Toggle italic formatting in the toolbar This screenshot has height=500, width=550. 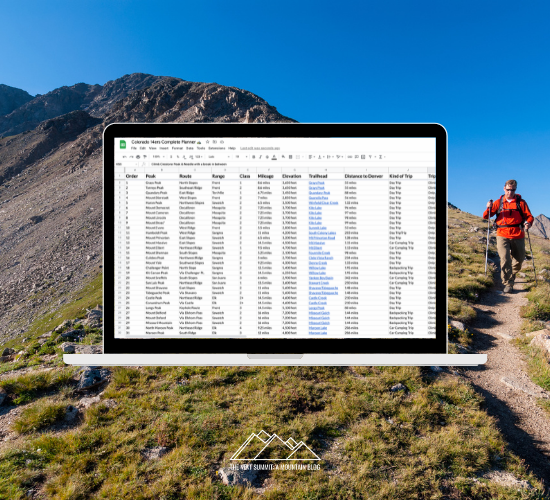261,157
